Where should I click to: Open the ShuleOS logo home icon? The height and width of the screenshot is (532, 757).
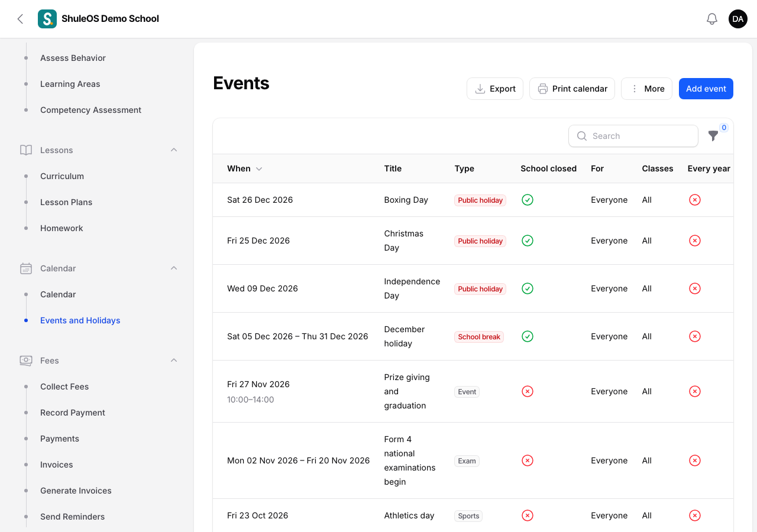[47, 19]
